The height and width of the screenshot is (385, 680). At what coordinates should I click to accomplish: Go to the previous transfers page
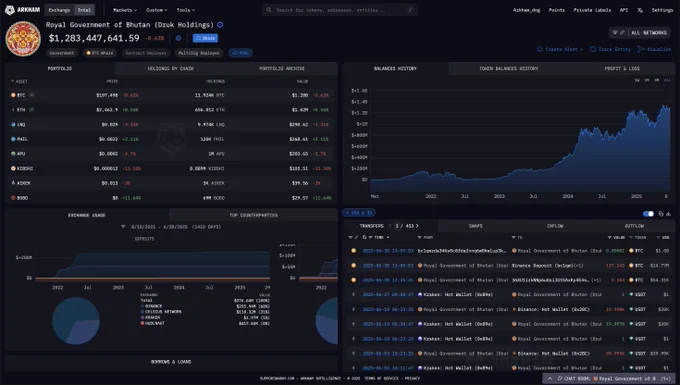pos(390,226)
